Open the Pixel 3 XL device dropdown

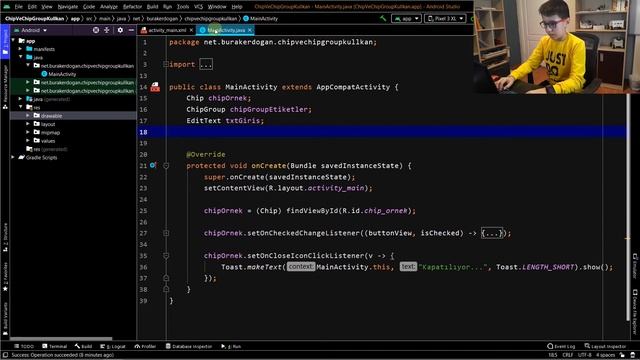pos(445,18)
